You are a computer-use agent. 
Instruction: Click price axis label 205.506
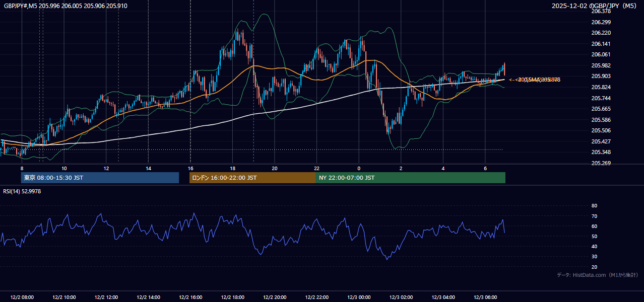click(601, 130)
